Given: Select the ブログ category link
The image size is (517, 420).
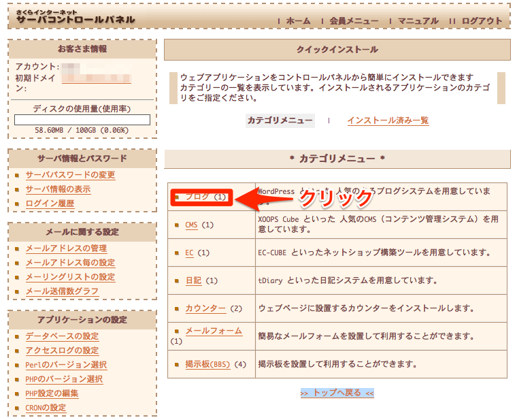Looking at the screenshot, I should (197, 197).
